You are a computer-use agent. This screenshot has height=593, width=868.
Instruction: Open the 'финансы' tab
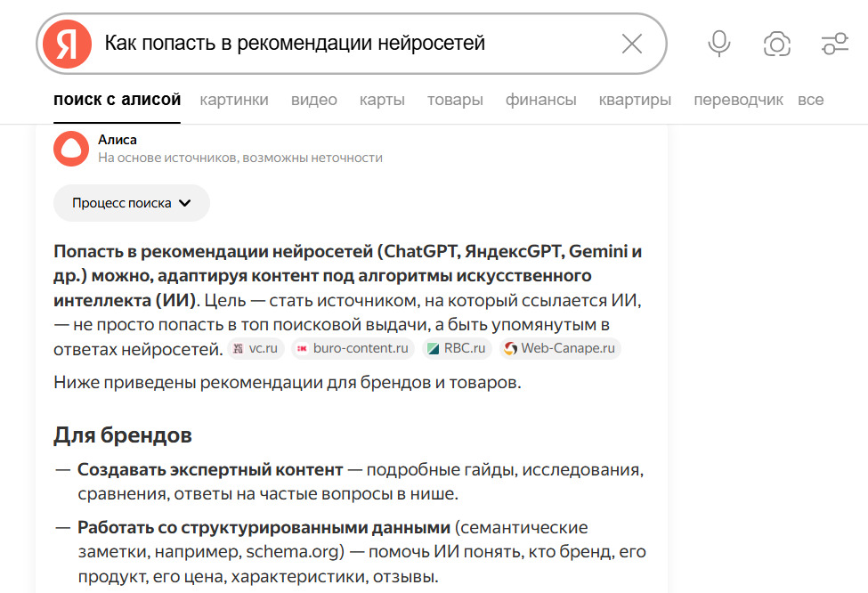pyautogui.click(x=541, y=100)
